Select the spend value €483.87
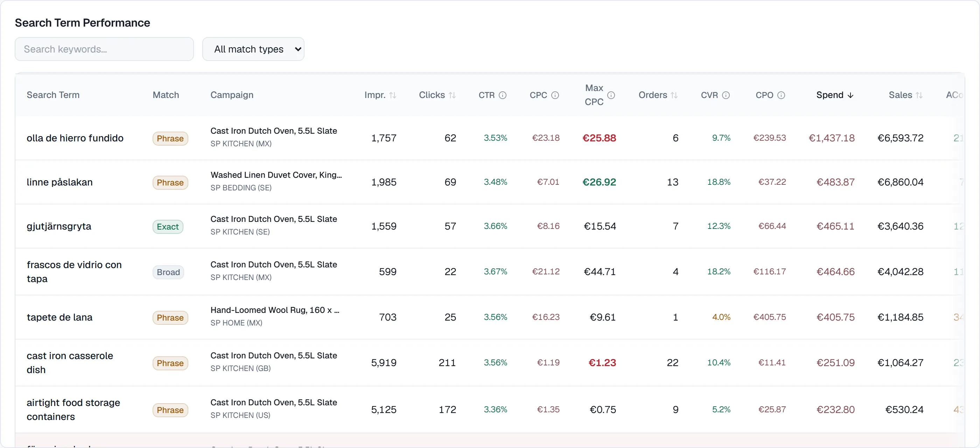This screenshot has width=980, height=448. click(x=835, y=182)
